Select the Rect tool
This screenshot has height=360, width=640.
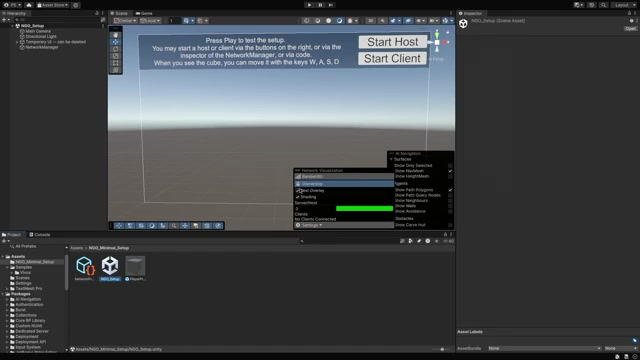[116, 63]
